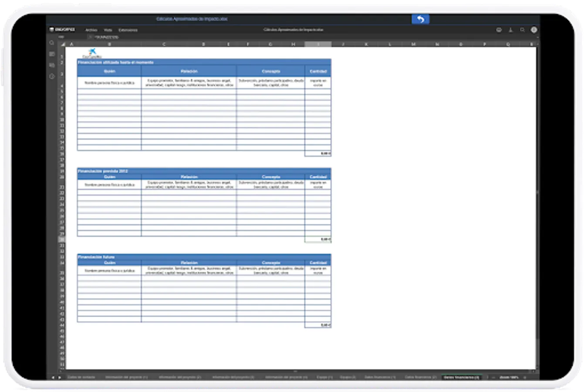Viewport: 585px width, 392px height.
Task: Click the first table's total cell 0,00 €
Action: click(318, 154)
